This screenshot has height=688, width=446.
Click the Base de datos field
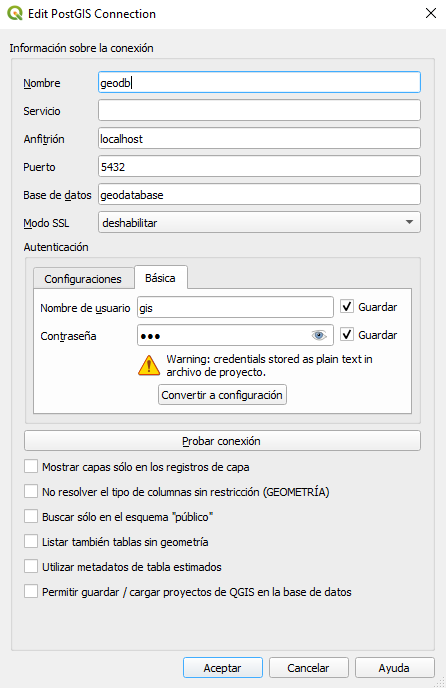pos(259,194)
